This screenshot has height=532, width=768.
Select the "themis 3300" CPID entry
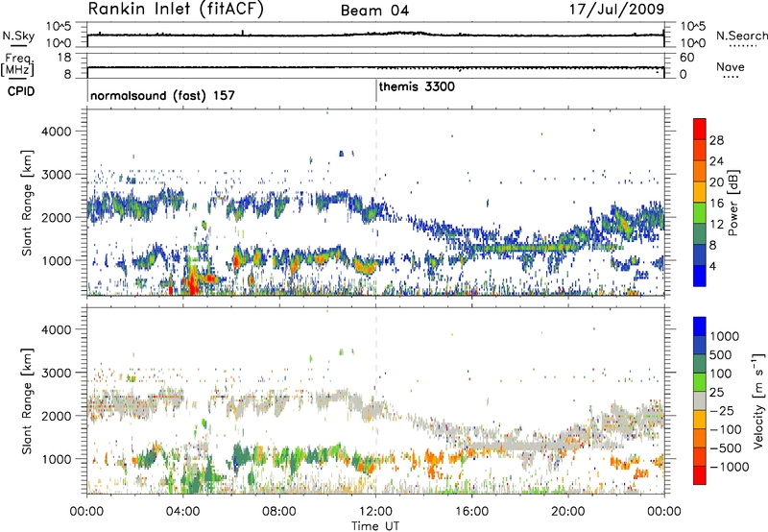coord(417,86)
